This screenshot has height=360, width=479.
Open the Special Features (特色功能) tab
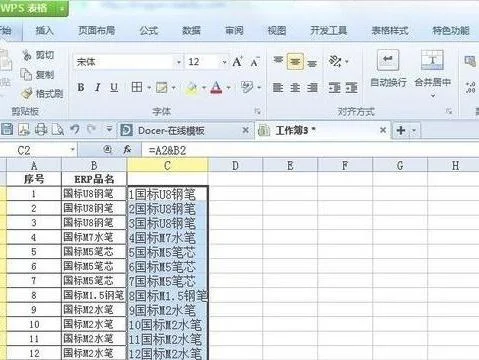pyautogui.click(x=451, y=31)
